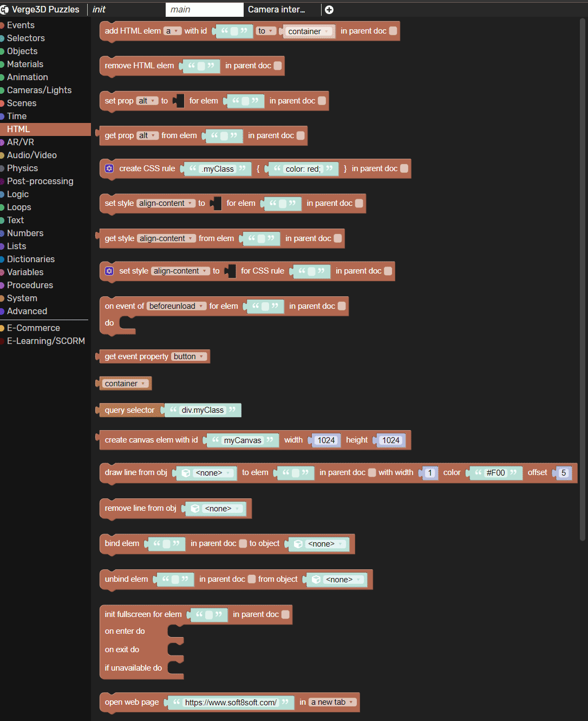
Task: Open the AR/VR category
Action: point(21,142)
